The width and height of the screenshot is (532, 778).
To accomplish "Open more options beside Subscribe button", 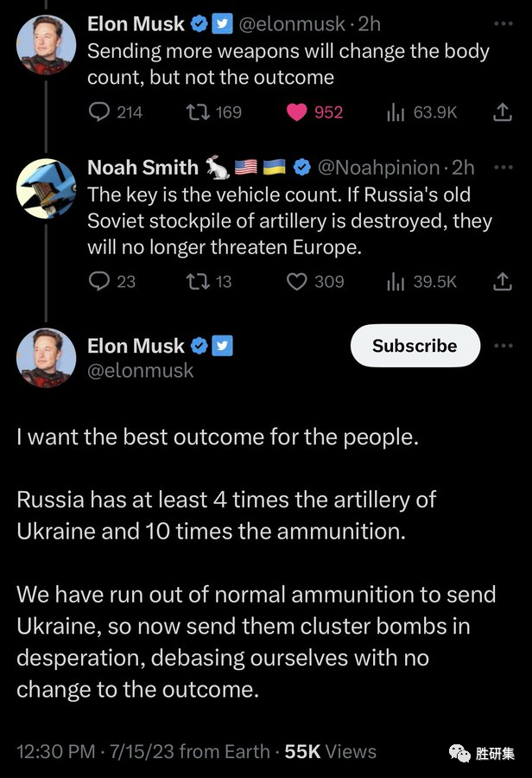I will (503, 346).
